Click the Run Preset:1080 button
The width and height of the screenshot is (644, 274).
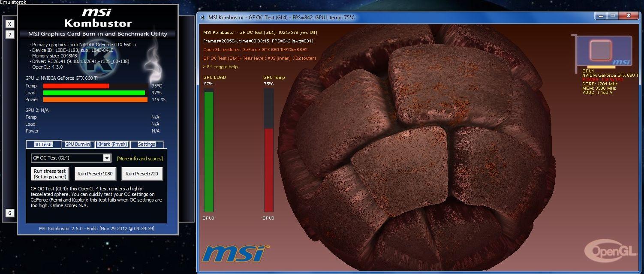pyautogui.click(x=95, y=174)
